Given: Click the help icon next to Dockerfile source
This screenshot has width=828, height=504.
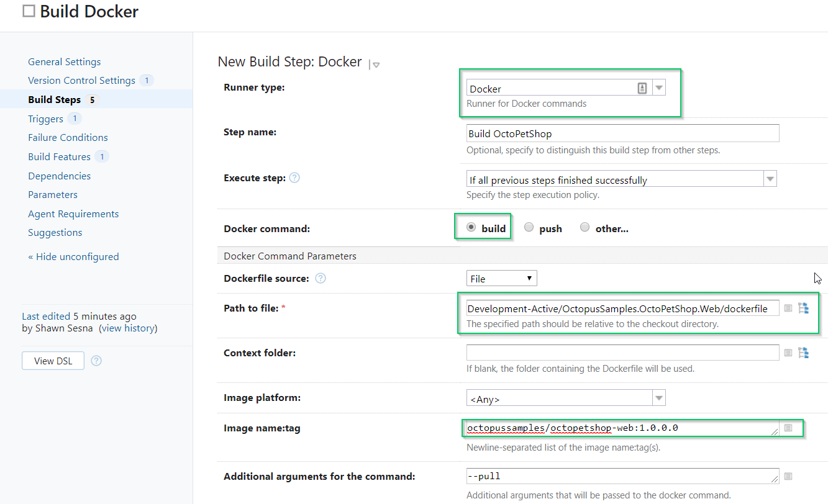Looking at the screenshot, I should tap(320, 279).
